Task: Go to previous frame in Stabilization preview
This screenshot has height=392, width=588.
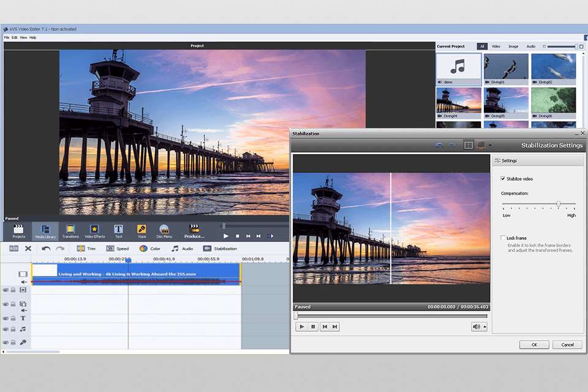Action: coord(325,326)
